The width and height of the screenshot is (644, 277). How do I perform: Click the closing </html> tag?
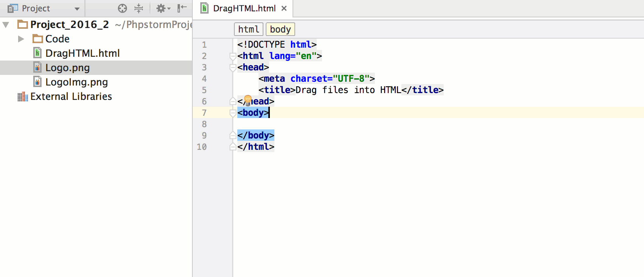[x=256, y=147]
